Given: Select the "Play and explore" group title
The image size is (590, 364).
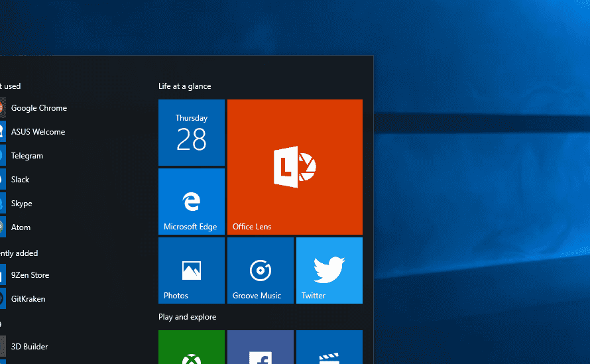Looking at the screenshot, I should tap(187, 317).
